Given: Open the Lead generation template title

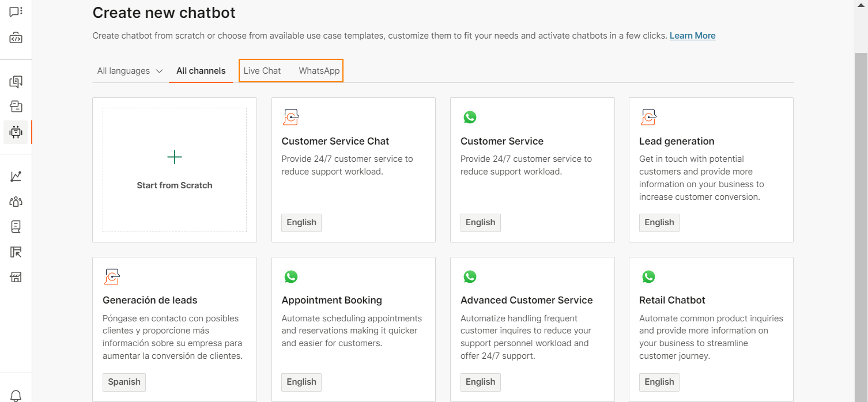Looking at the screenshot, I should point(677,141).
